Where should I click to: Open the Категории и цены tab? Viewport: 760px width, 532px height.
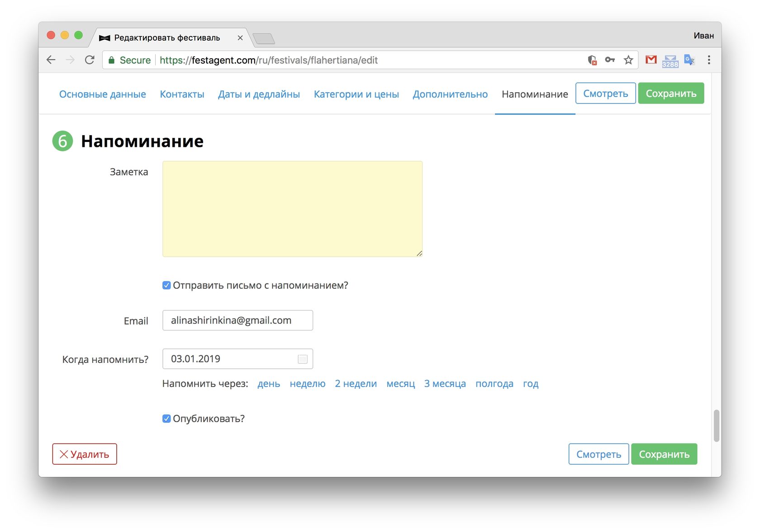tap(356, 94)
